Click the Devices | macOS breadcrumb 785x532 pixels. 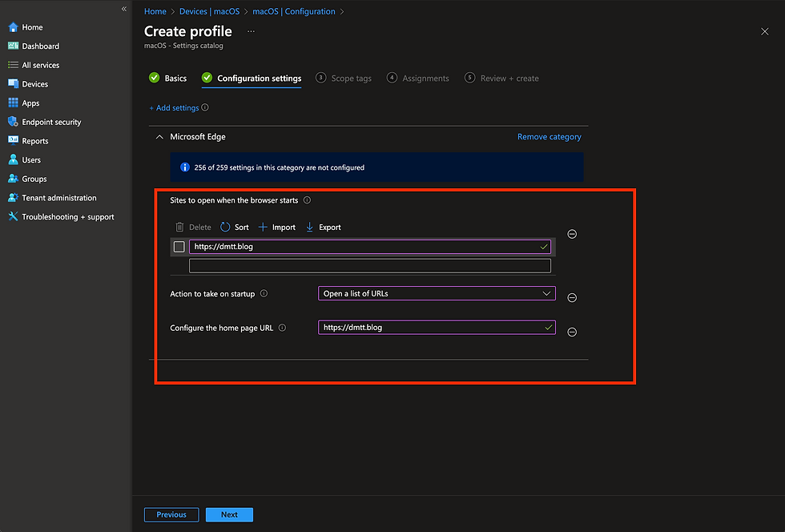click(x=209, y=11)
